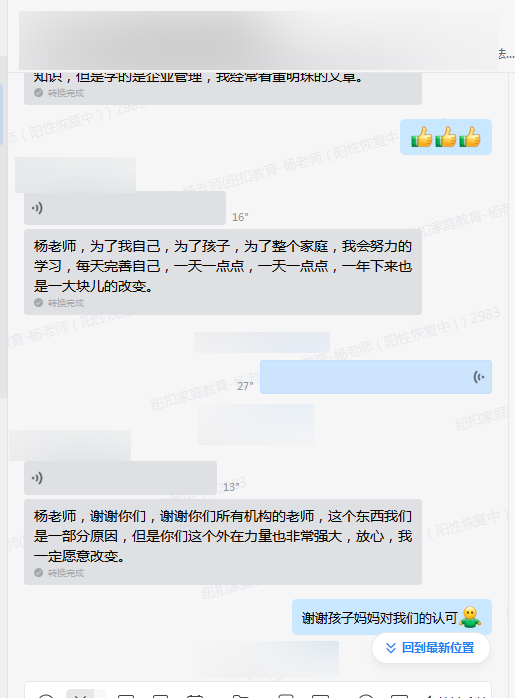Open the folder file icon in input toolbar
The image size is (515, 698).
(240, 695)
